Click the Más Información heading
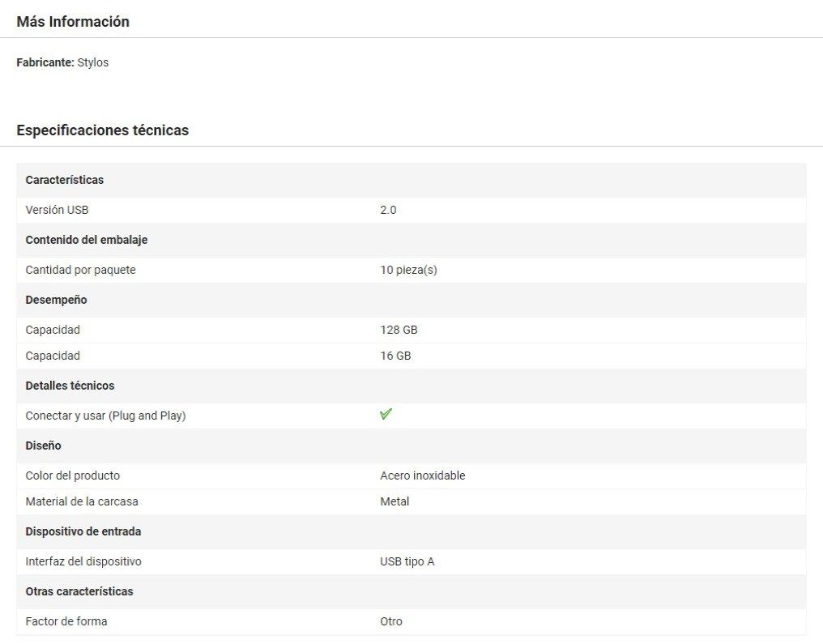This screenshot has width=823, height=644. tap(73, 22)
